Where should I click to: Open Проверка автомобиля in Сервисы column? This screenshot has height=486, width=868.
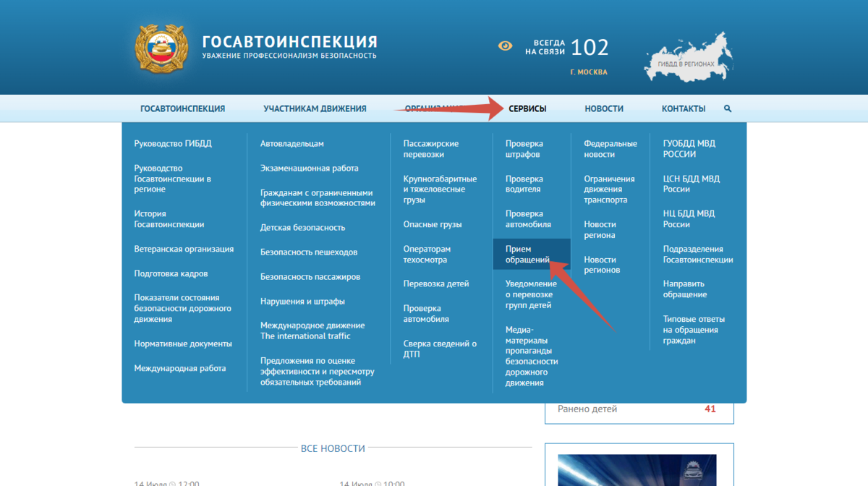tap(528, 219)
